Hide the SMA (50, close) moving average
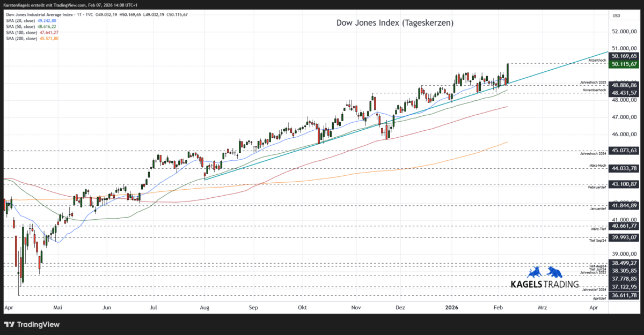 pos(21,26)
